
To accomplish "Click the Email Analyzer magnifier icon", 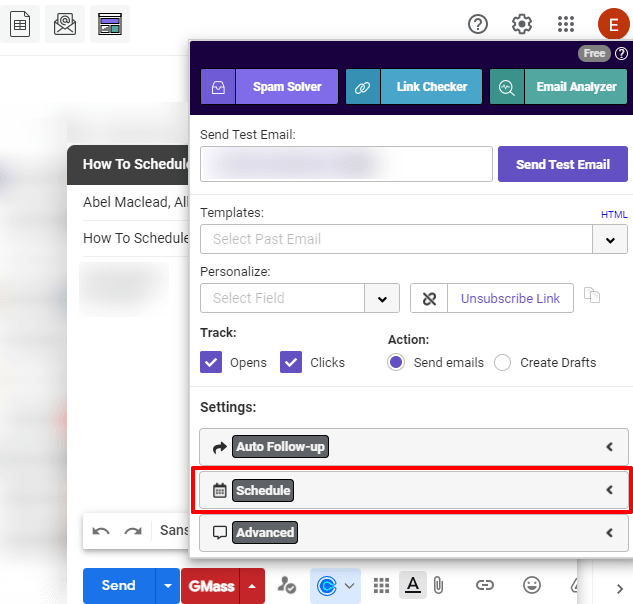I will (507, 87).
